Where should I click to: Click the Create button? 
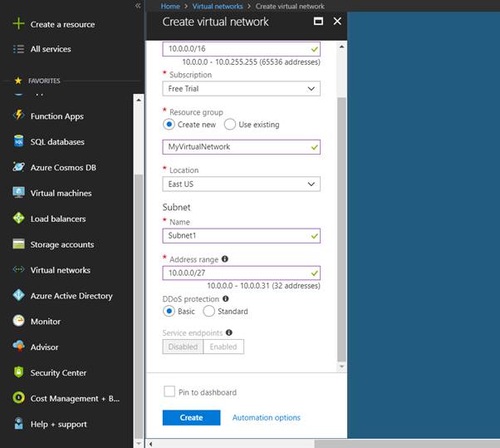pyautogui.click(x=191, y=418)
